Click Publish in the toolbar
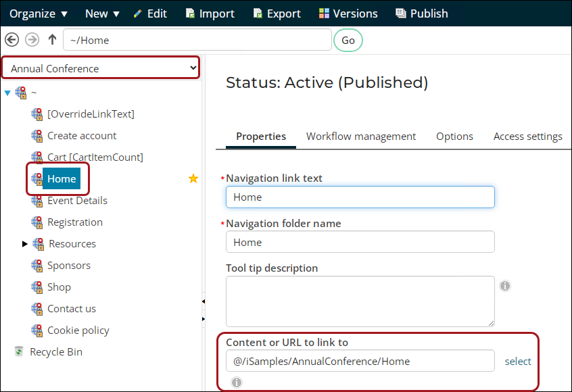 click(422, 14)
